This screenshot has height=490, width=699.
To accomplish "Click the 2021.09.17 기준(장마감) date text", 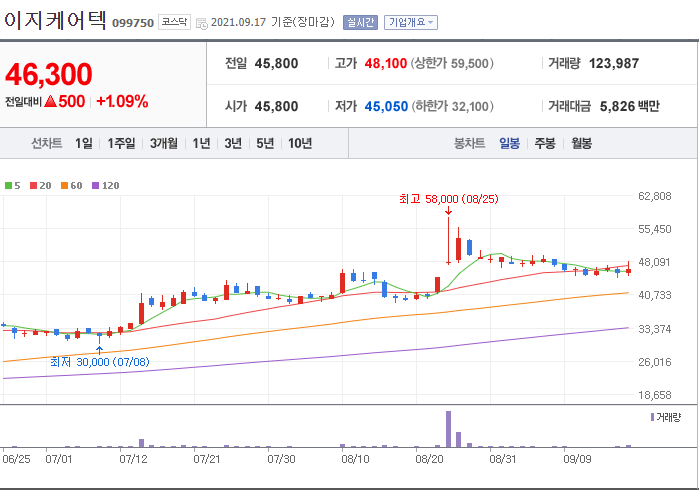I will 272,22.
